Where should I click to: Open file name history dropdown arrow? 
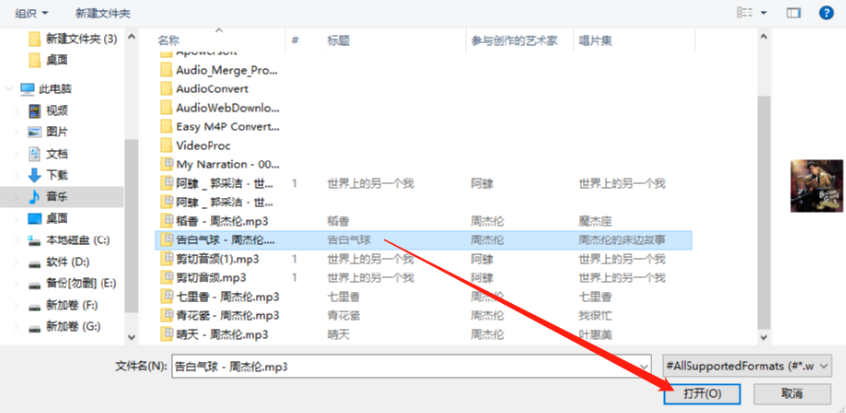[x=644, y=366]
